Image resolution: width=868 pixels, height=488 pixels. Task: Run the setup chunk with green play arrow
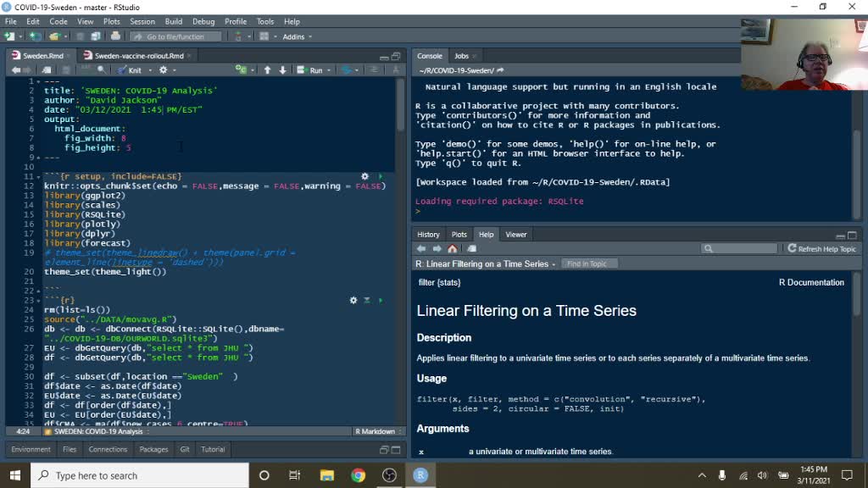coord(381,176)
